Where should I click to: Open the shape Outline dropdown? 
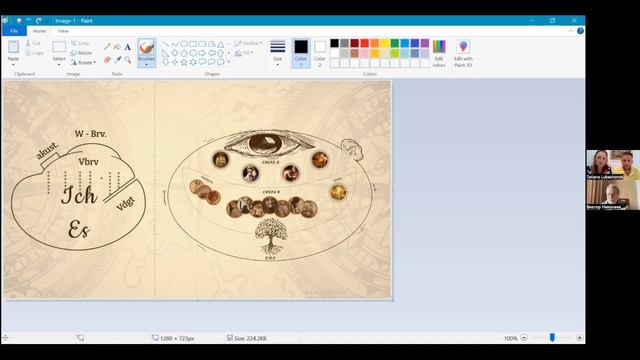249,43
